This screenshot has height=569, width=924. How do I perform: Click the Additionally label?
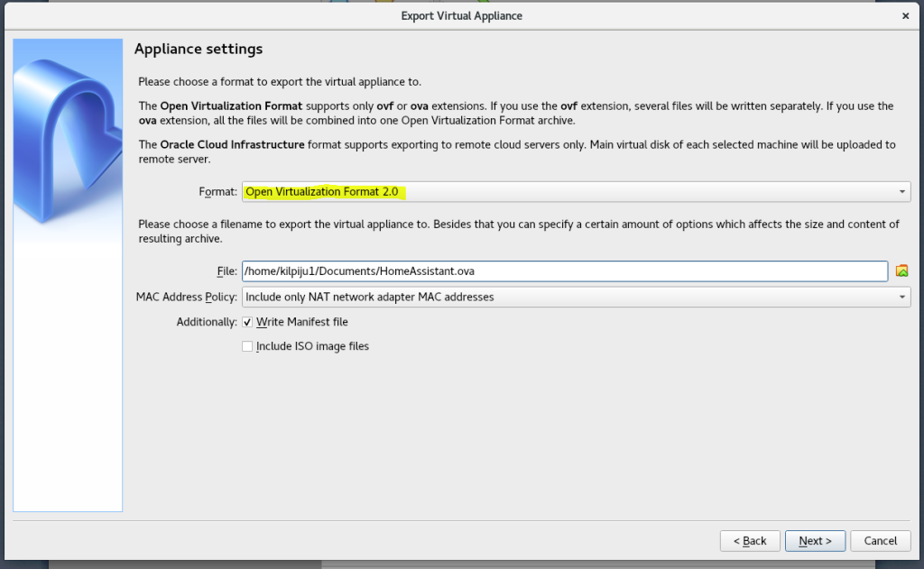click(207, 322)
